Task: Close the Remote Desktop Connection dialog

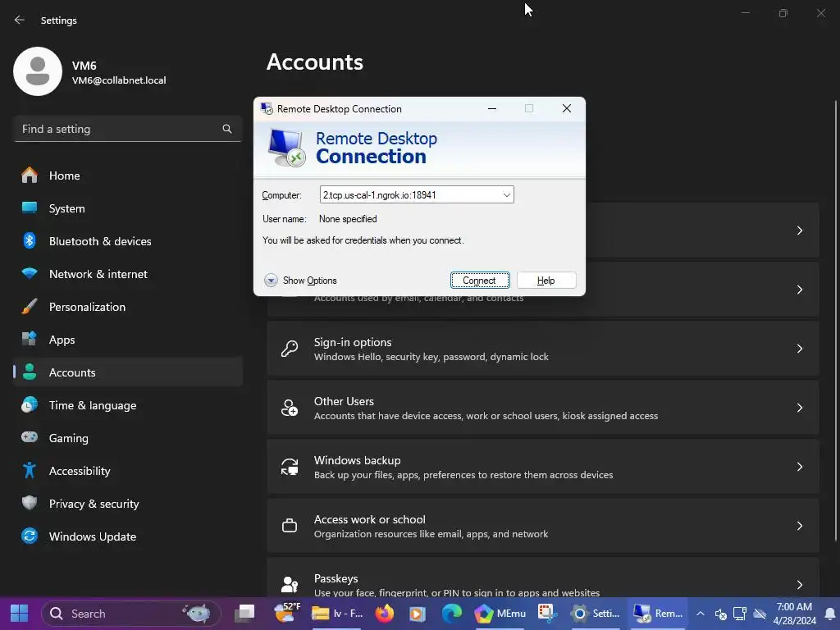Action: (566, 109)
